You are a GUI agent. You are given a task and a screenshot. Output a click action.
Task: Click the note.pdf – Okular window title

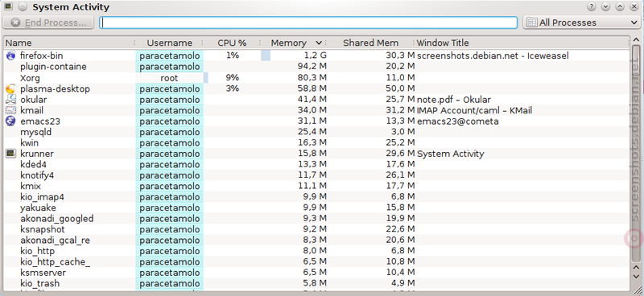[x=453, y=100]
